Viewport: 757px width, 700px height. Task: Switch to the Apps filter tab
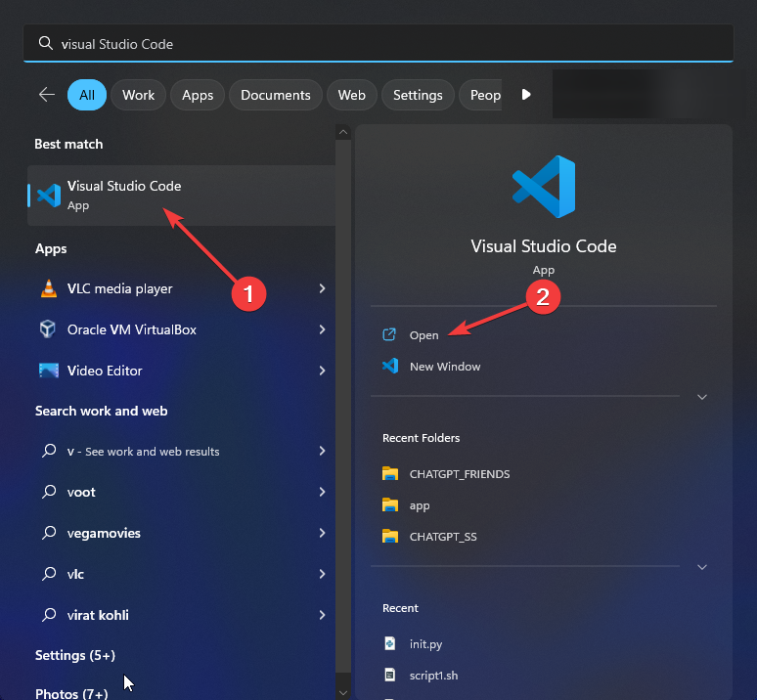tap(198, 95)
